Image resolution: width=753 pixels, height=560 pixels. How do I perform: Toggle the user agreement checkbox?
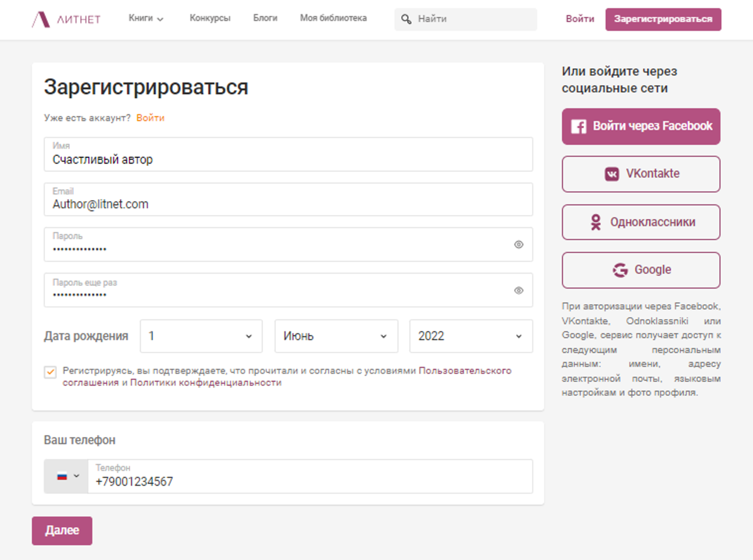pos(50,372)
